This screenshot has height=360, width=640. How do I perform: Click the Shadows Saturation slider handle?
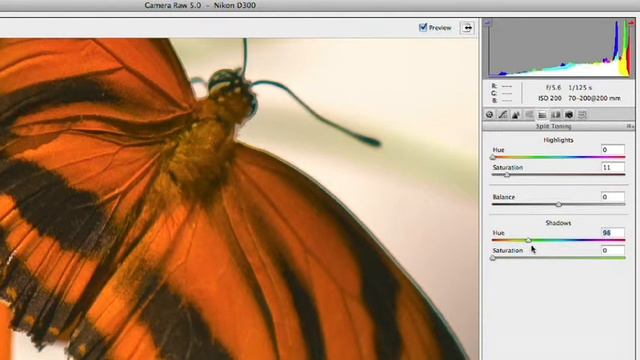click(493, 258)
